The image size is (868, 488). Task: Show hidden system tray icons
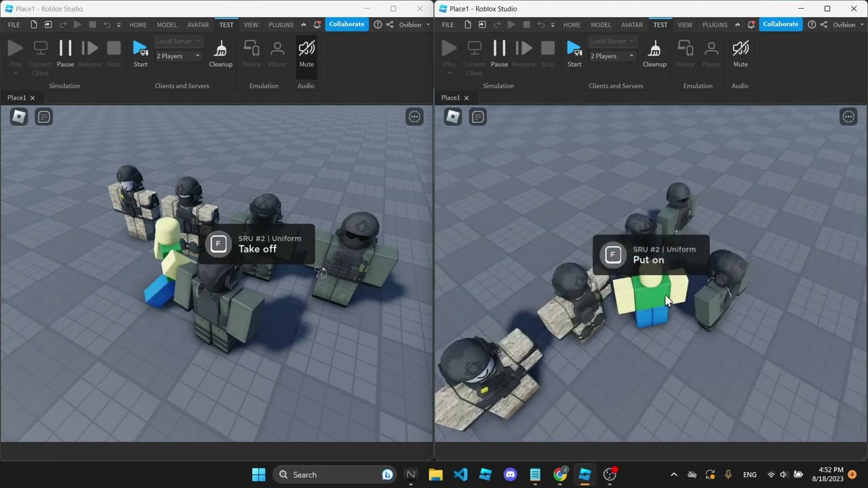673,474
